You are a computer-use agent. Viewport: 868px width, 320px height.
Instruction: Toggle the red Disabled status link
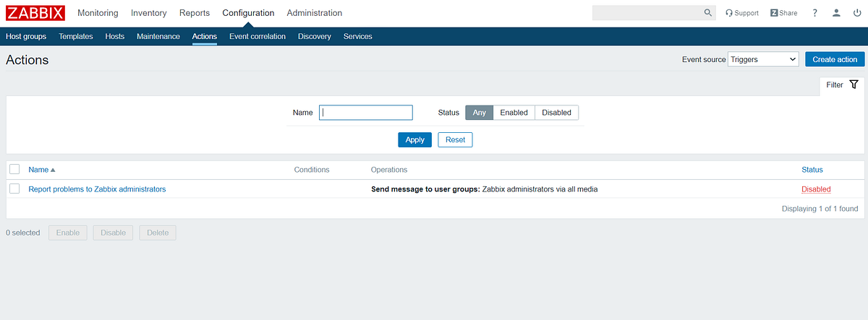[x=816, y=189]
